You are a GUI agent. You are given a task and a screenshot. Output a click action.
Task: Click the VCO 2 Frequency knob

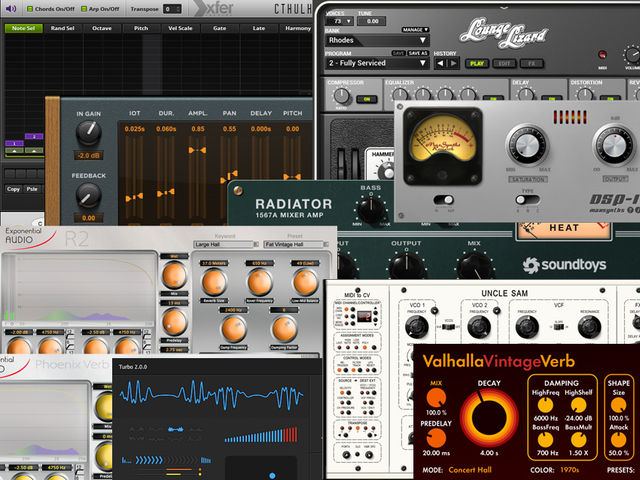[479, 327]
